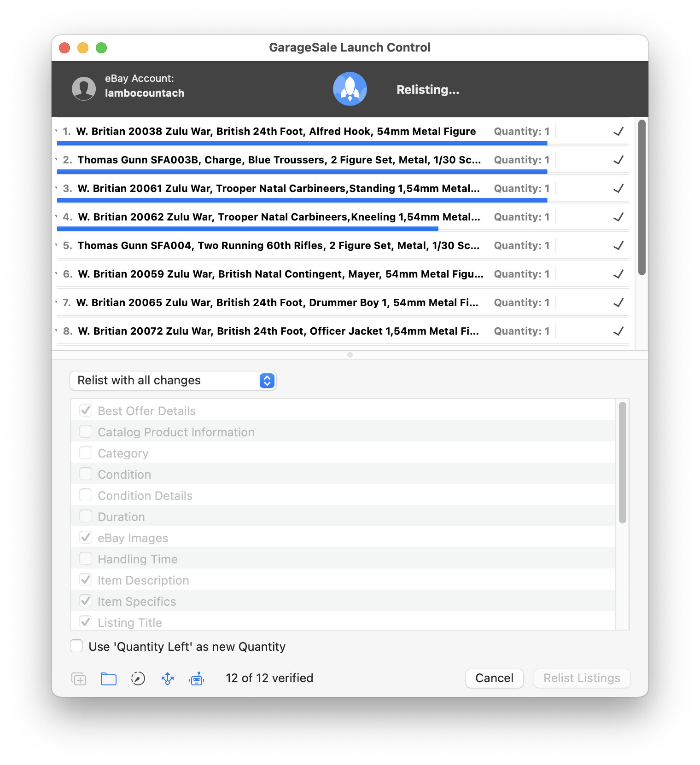Click 'Quantity: 1' on Officer Jacket listing
The image size is (700, 765).
tap(522, 331)
